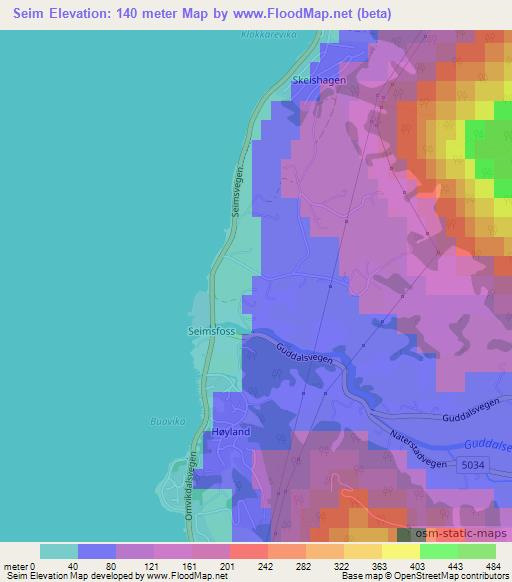The height and width of the screenshot is (582, 512).
Task: Click the Seimsvegen road label
Action: pos(238,192)
